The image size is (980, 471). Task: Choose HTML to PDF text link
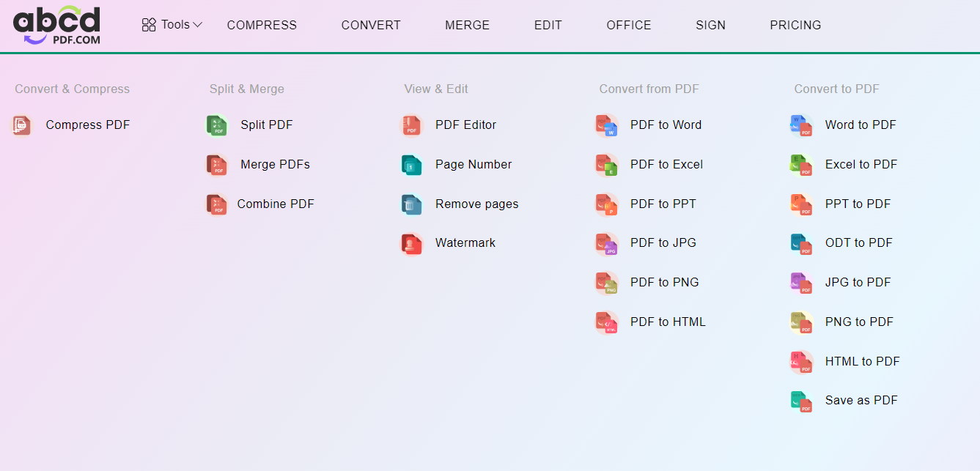863,362
